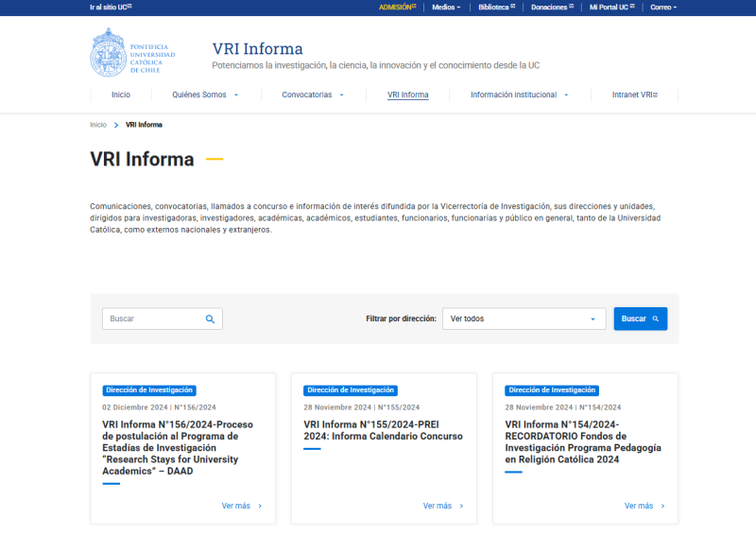The height and width of the screenshot is (535, 756).
Task: Click the magnifier icon in search field
Action: [x=210, y=319]
